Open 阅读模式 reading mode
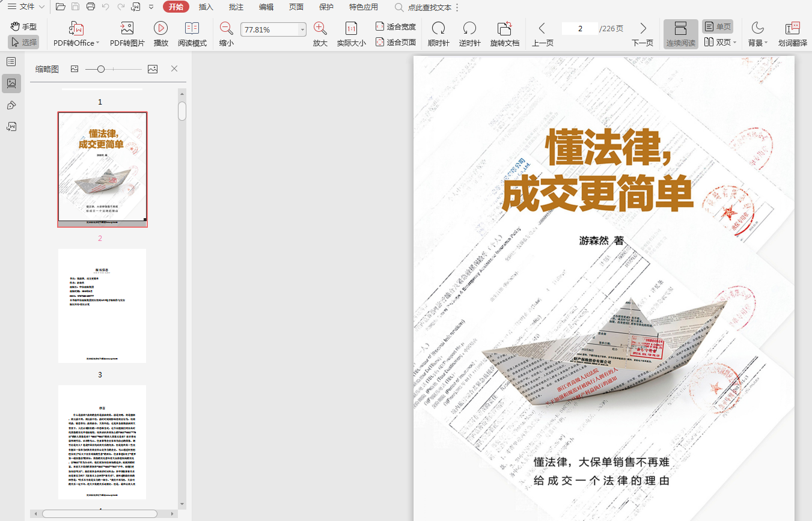The width and height of the screenshot is (812, 521). [x=192, y=28]
